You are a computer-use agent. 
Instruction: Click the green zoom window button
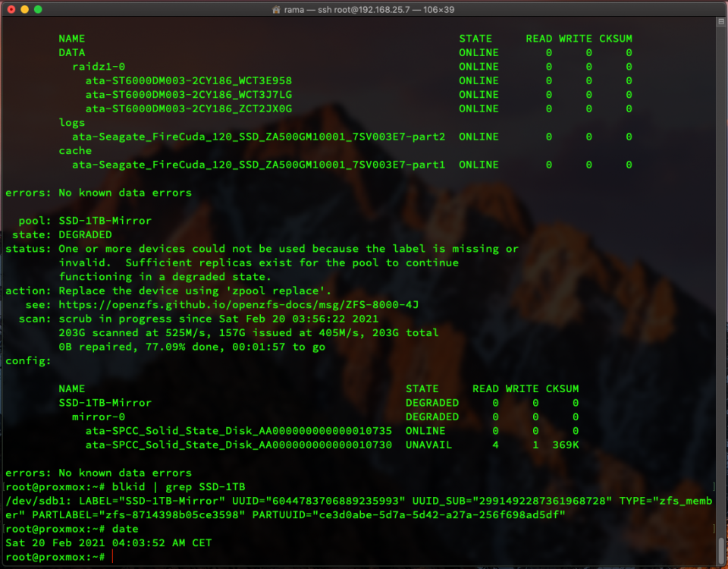[x=38, y=9]
